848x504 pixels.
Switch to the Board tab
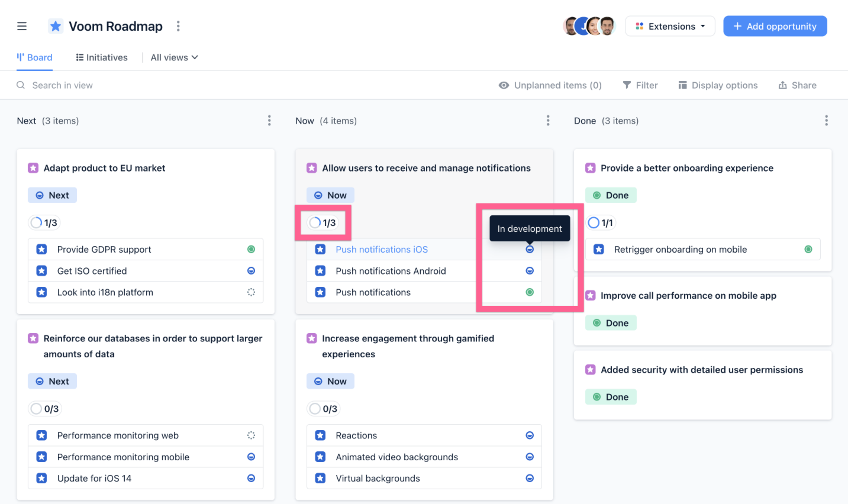tap(34, 57)
